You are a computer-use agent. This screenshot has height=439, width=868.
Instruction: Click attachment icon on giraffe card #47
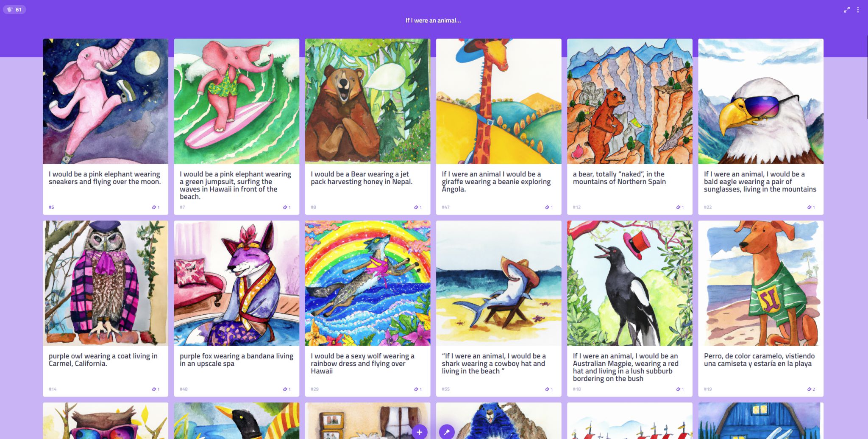point(549,207)
